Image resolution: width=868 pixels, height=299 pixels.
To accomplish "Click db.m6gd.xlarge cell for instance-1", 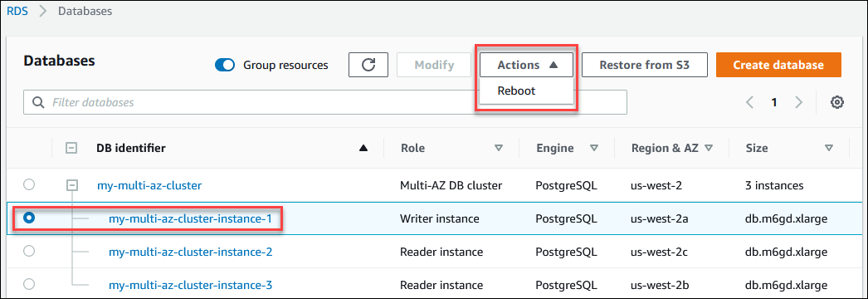I will click(786, 218).
